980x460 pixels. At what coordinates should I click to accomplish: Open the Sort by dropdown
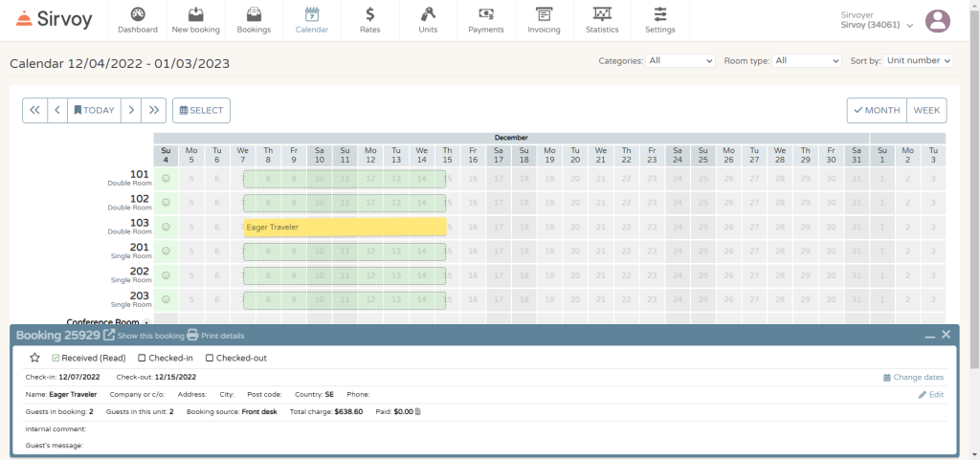click(919, 60)
